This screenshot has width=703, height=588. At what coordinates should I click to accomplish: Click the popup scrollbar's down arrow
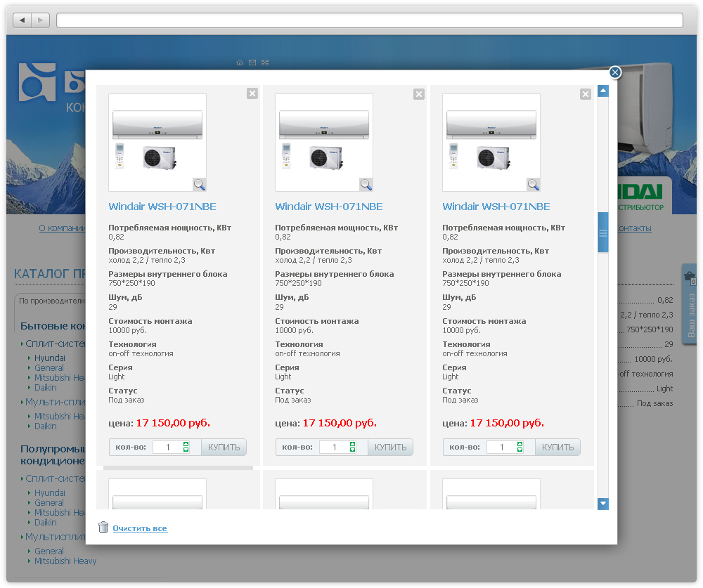[x=603, y=504]
